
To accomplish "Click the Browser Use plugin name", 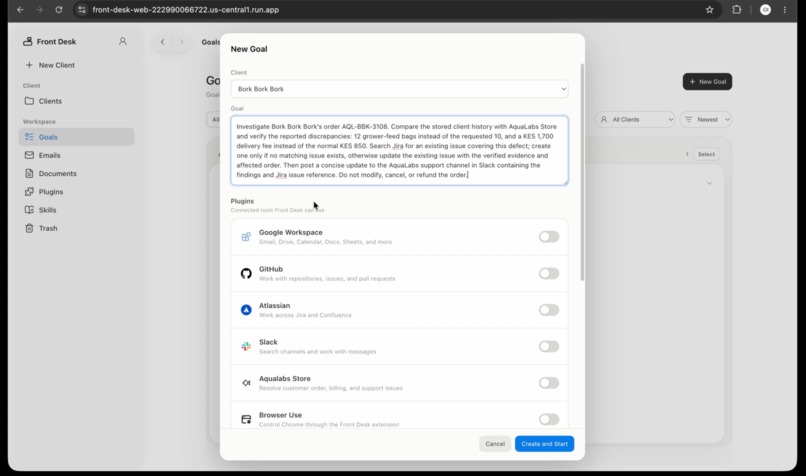I will [280, 415].
